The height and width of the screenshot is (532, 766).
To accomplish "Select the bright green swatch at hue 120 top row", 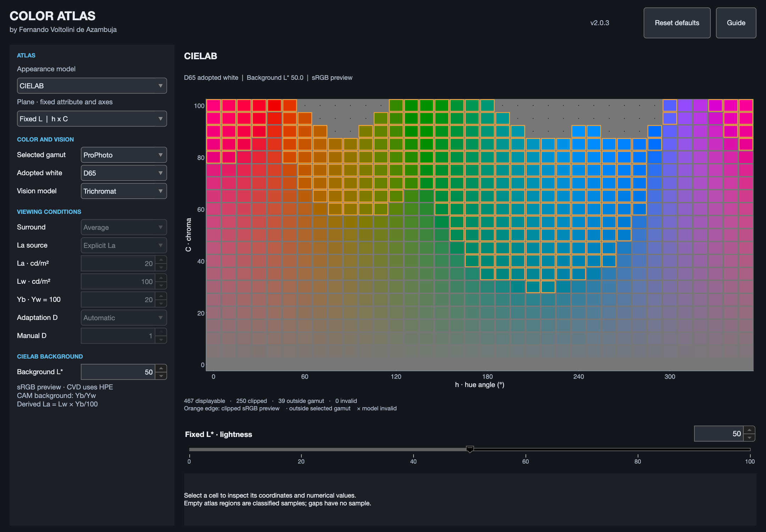I will click(x=396, y=106).
